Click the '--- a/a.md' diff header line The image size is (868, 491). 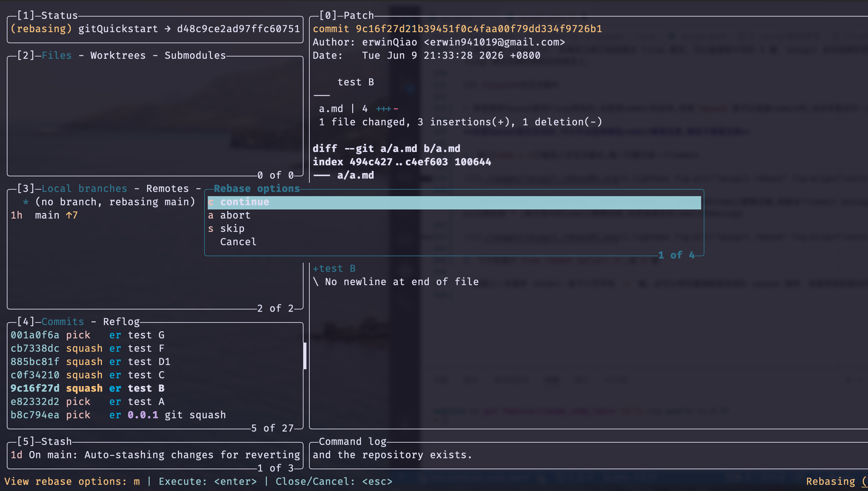click(x=343, y=175)
